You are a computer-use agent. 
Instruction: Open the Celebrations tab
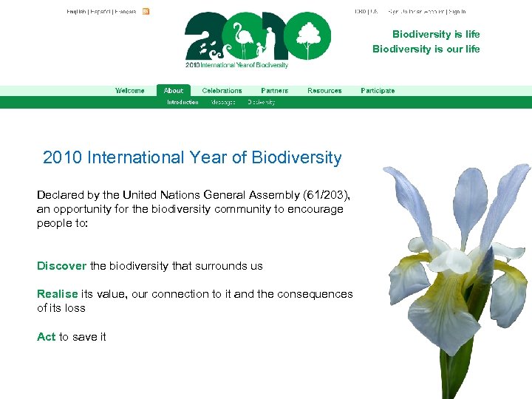222,91
